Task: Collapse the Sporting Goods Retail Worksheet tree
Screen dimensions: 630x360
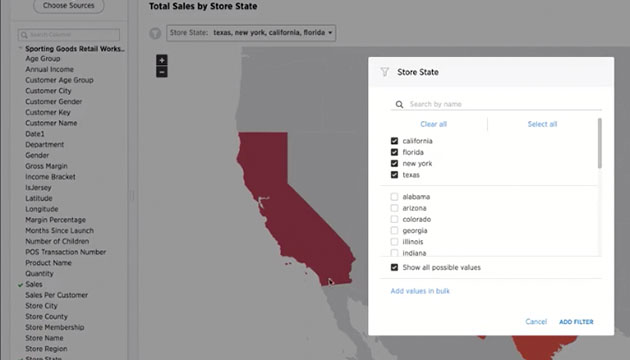Action: click(x=20, y=49)
